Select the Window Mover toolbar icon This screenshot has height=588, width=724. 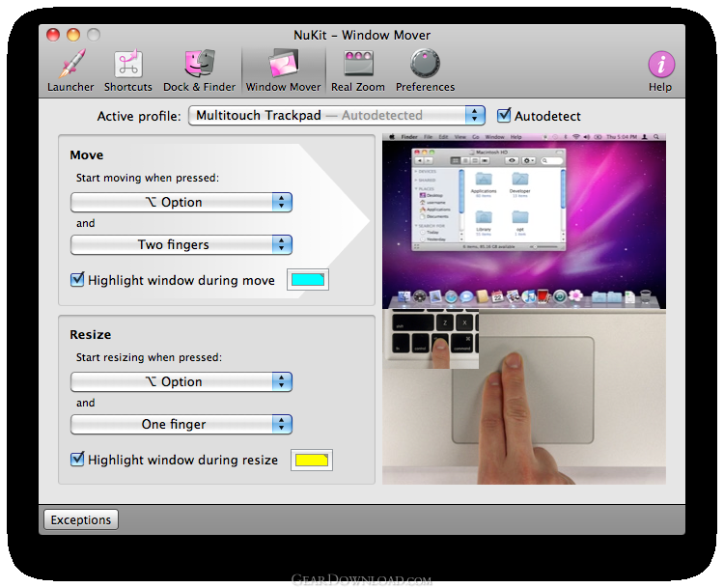pyautogui.click(x=283, y=64)
